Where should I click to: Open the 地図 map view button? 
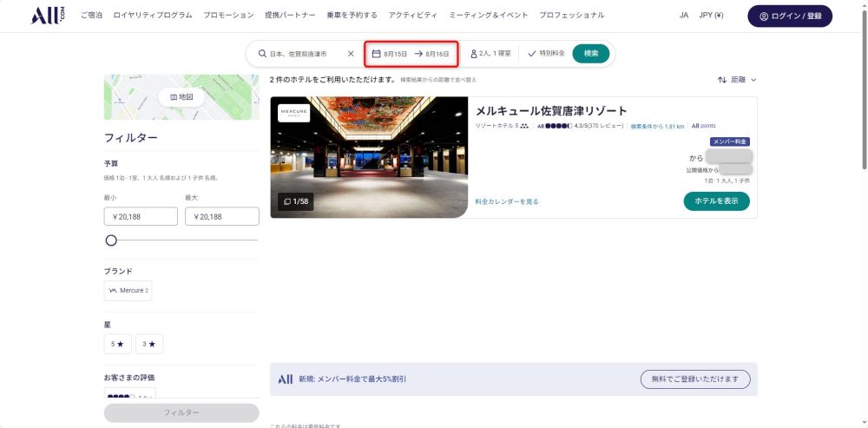click(181, 97)
